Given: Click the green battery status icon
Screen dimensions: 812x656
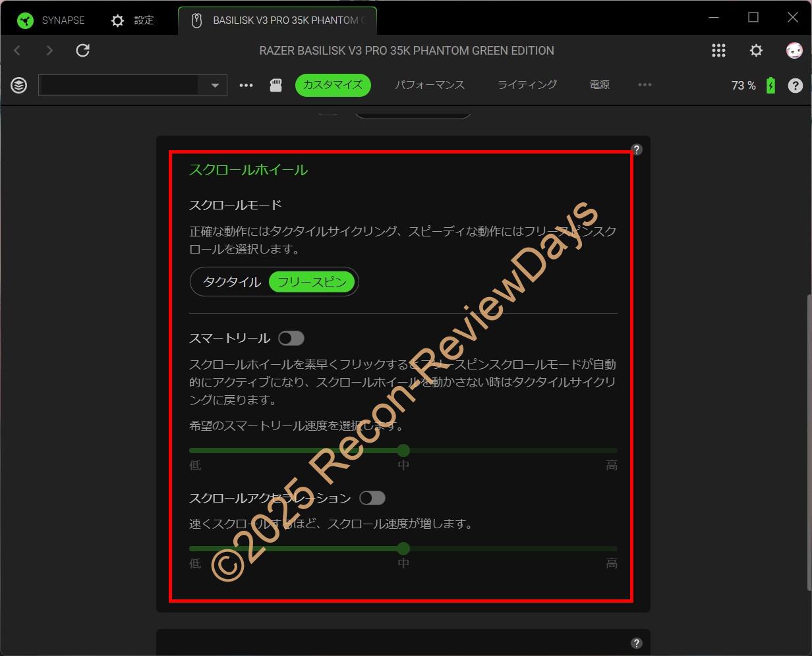Looking at the screenshot, I should point(770,86).
